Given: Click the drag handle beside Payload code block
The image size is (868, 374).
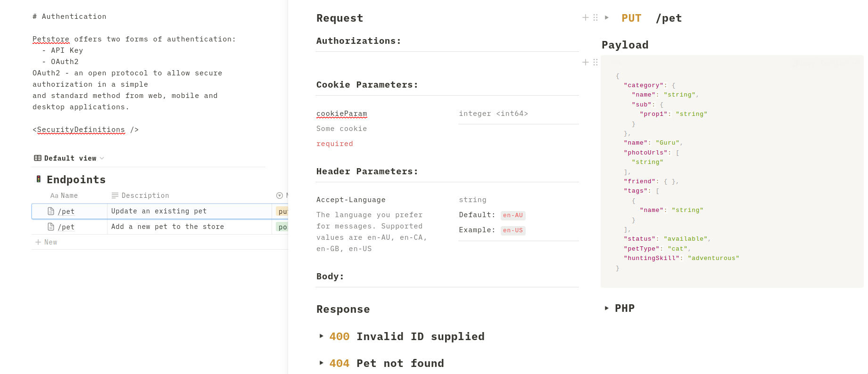Looking at the screenshot, I should pos(595,62).
